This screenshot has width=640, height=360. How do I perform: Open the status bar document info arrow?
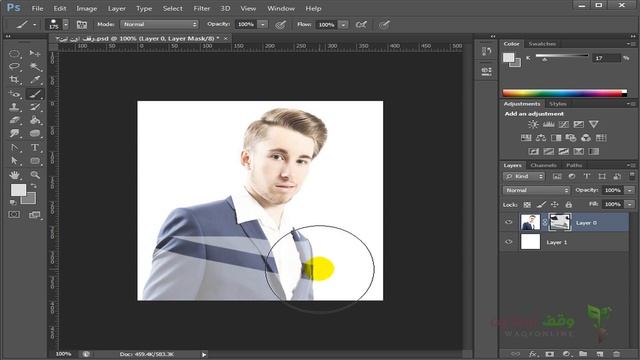pos(204,354)
